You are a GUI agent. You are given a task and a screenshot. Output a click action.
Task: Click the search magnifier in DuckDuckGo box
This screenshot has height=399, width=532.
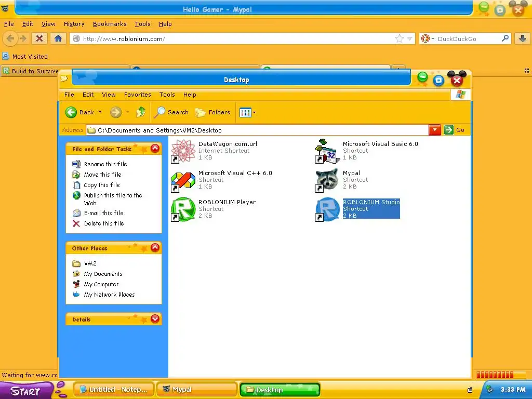[505, 38]
